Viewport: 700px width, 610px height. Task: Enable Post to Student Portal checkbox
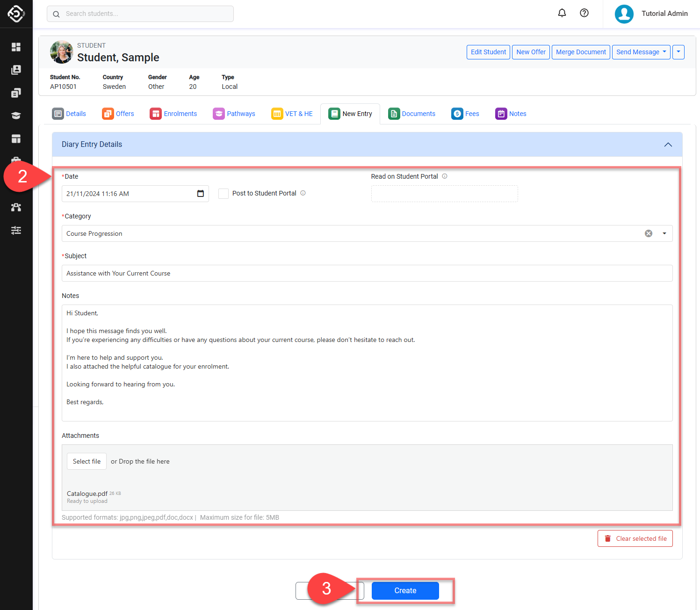point(224,194)
